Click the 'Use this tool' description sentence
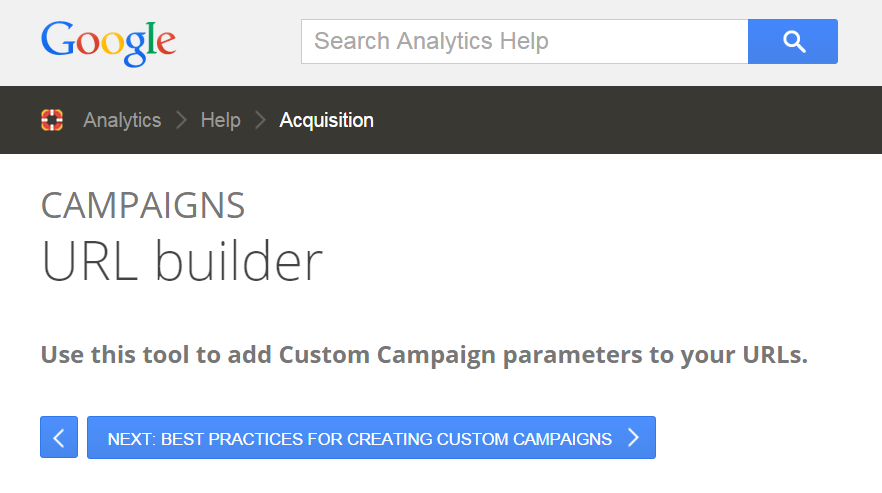The height and width of the screenshot is (493, 882). tap(424, 355)
